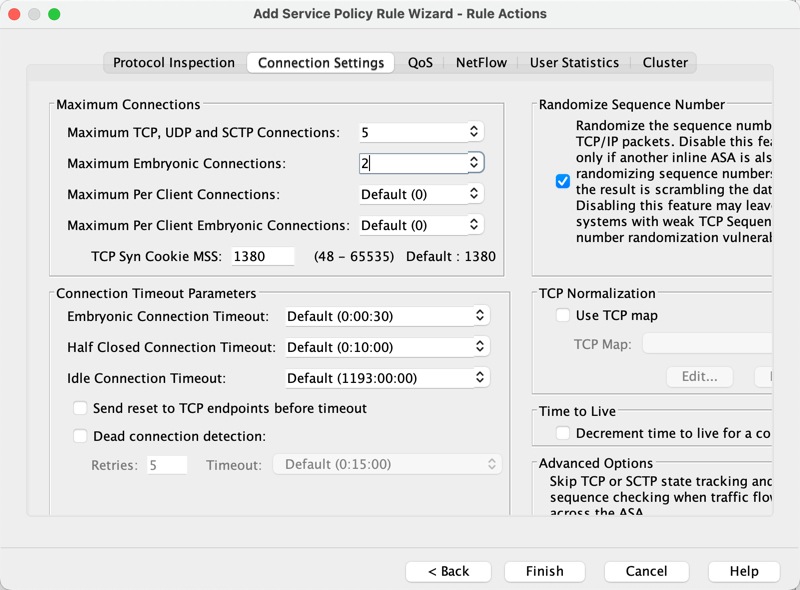Go to the User Statistics tab
The height and width of the screenshot is (590, 800).
tap(574, 62)
